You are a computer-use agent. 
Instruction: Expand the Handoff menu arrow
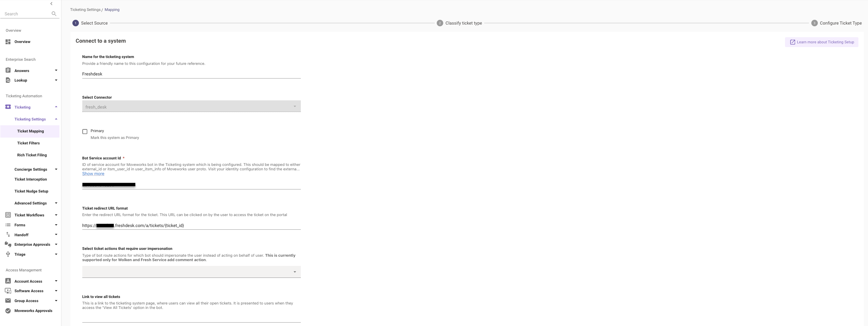56,235
